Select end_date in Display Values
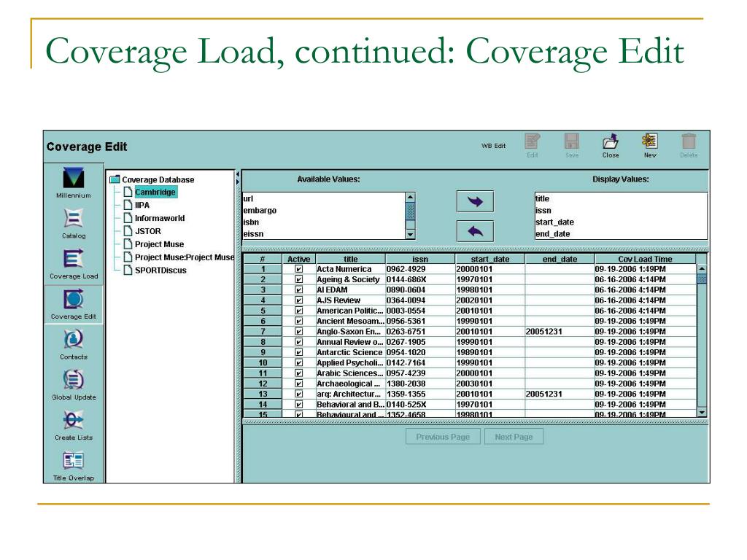The image size is (747, 560). [x=553, y=234]
